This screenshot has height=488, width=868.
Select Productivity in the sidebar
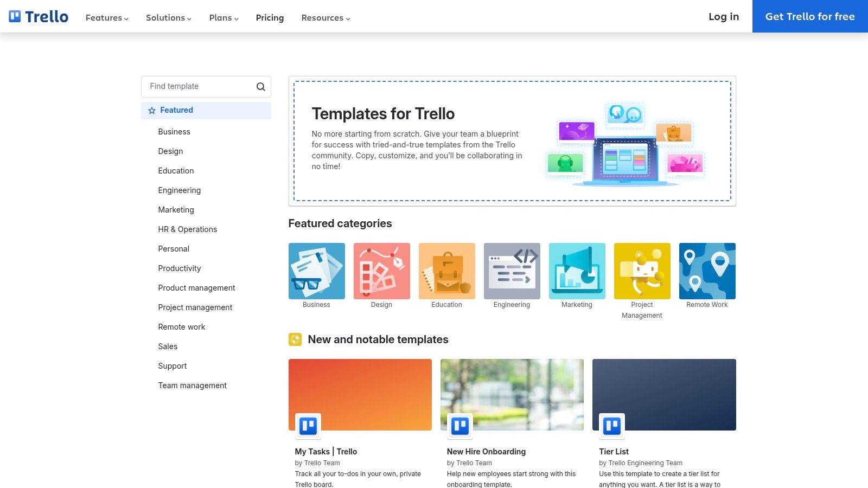[180, 268]
